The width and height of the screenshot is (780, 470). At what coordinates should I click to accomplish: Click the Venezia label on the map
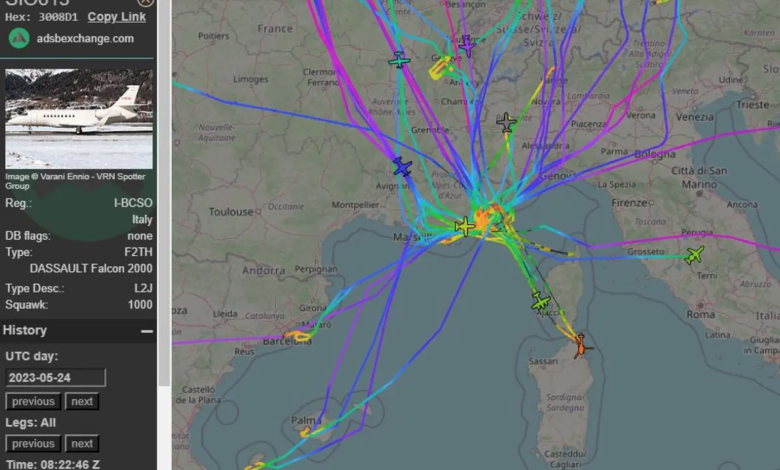pyautogui.click(x=694, y=117)
